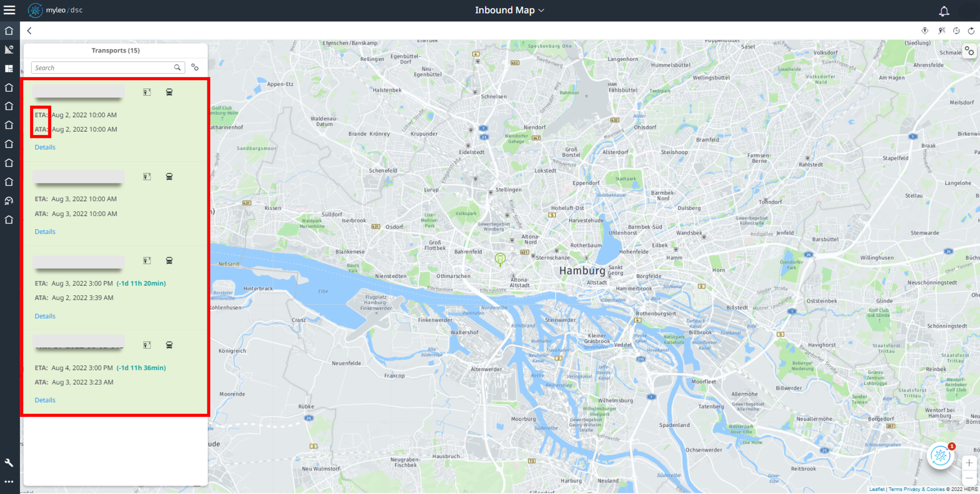Click the green marker on the map

(500, 260)
